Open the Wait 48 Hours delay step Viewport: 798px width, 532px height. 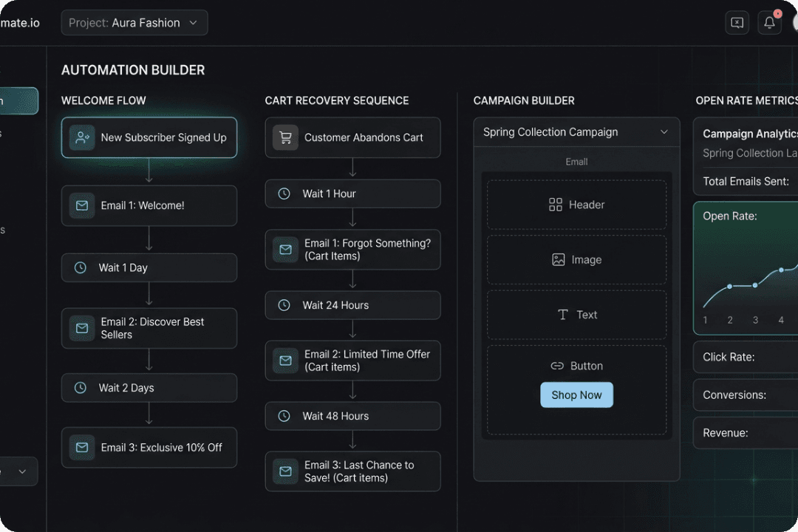point(352,416)
